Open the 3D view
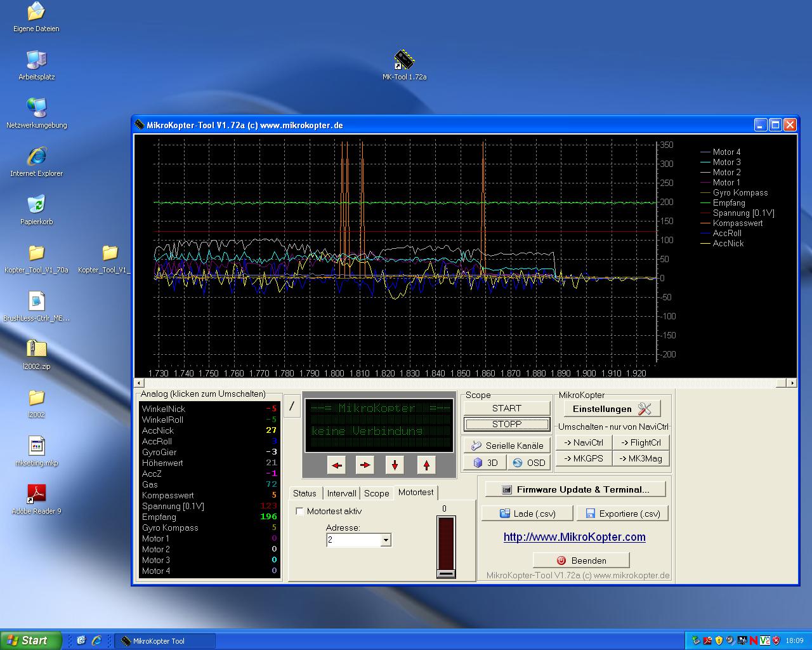812x650 pixels. coord(485,463)
